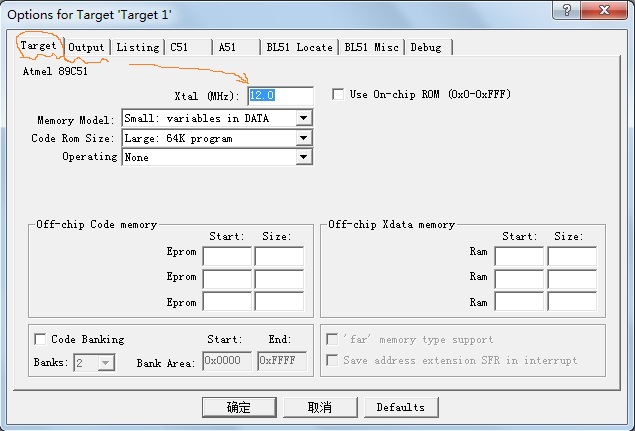Toggle the Code Banking checkbox
Image resolution: width=635 pixels, height=431 pixels.
point(40,339)
